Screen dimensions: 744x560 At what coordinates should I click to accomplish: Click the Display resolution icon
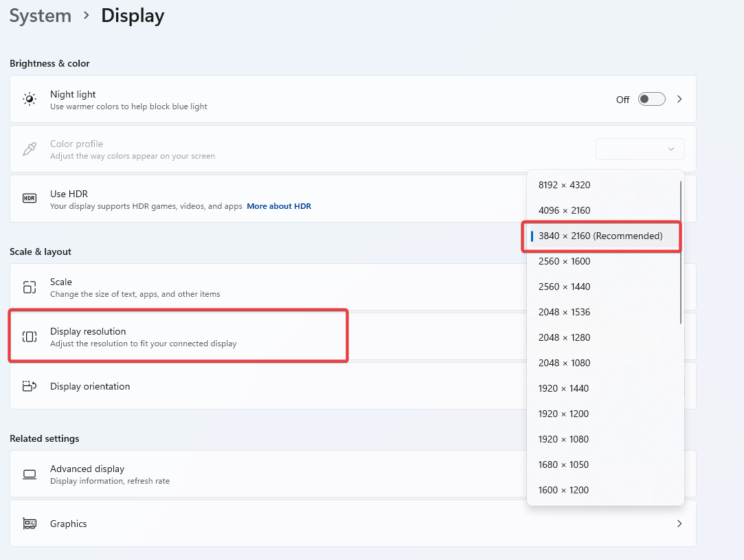tap(30, 337)
